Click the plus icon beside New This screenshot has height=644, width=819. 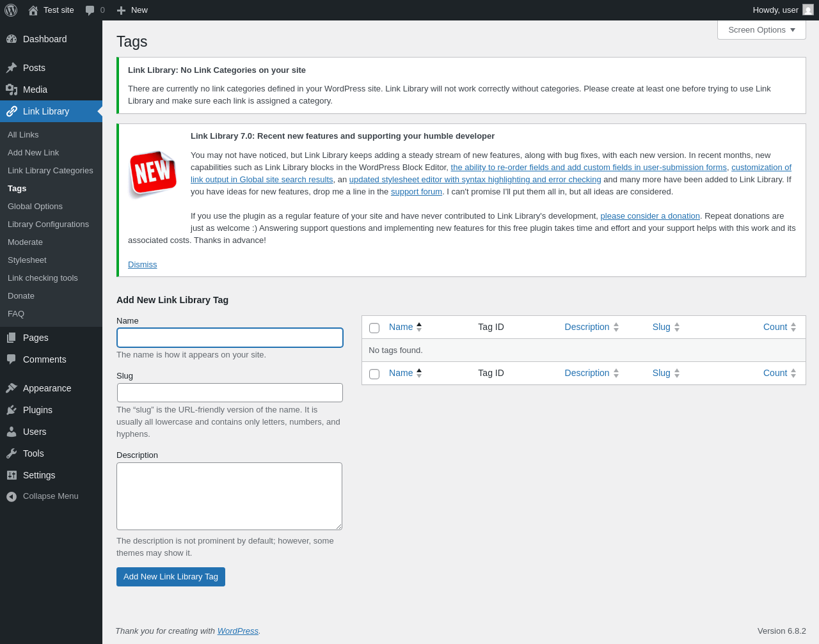(121, 10)
